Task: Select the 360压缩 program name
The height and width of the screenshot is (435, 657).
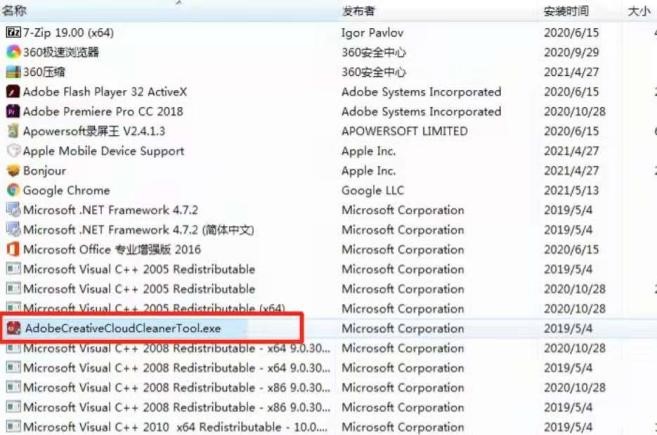Action: [x=44, y=72]
